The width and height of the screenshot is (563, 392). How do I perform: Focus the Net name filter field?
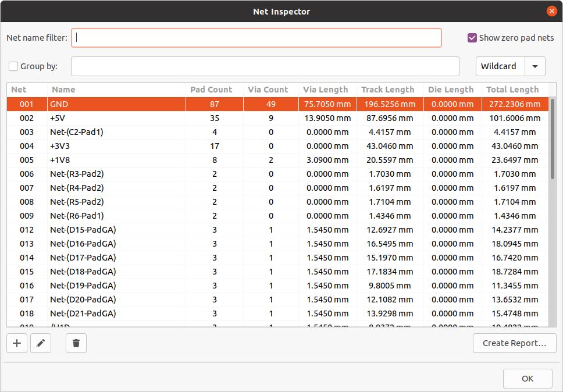pyautogui.click(x=256, y=38)
